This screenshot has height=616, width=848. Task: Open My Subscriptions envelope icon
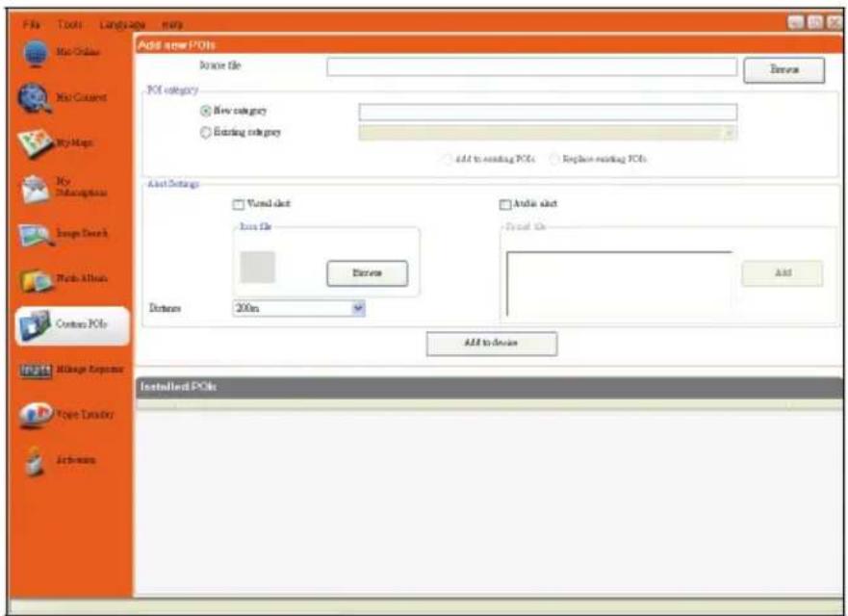point(36,189)
